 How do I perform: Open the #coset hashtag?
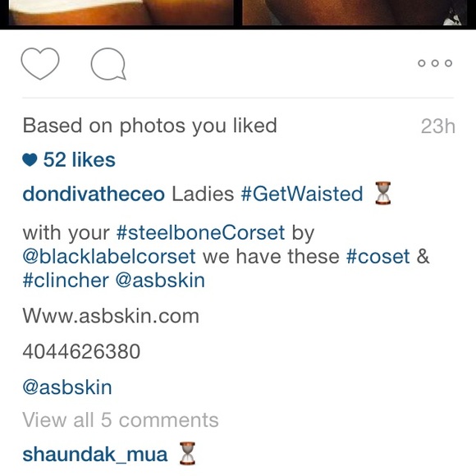pos(378,257)
